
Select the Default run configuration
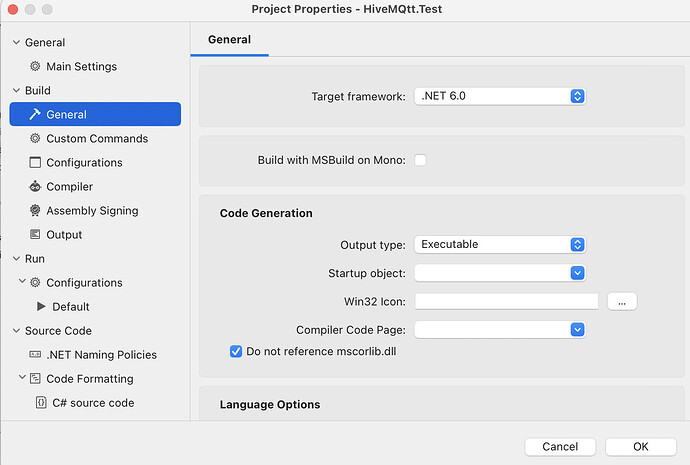70,307
